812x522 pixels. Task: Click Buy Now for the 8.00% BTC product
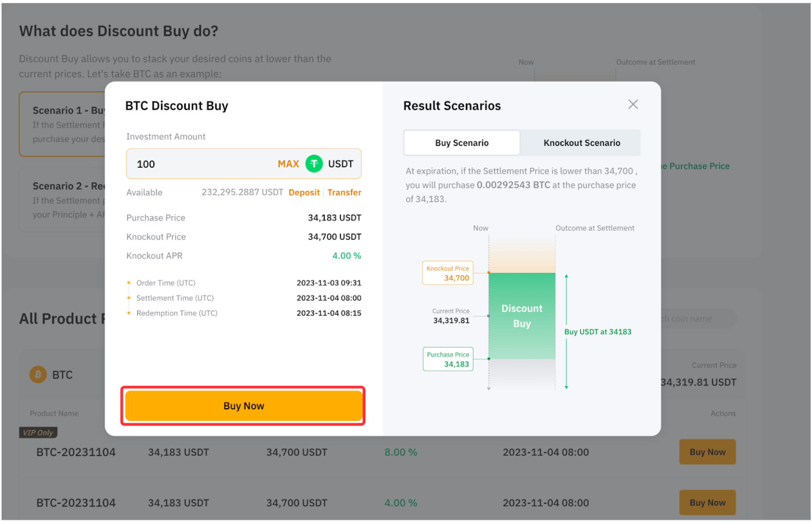point(707,452)
